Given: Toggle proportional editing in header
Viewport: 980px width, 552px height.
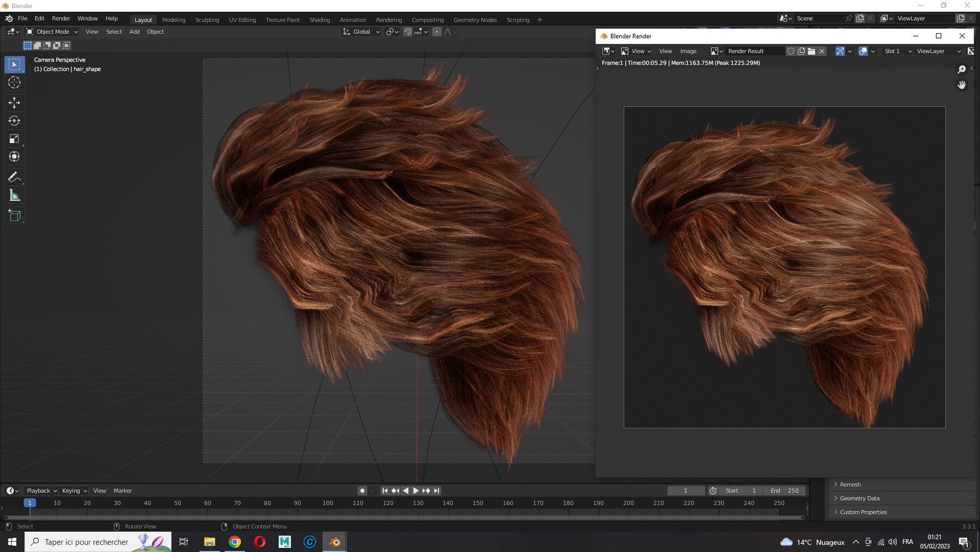Looking at the screenshot, I should 437,32.
